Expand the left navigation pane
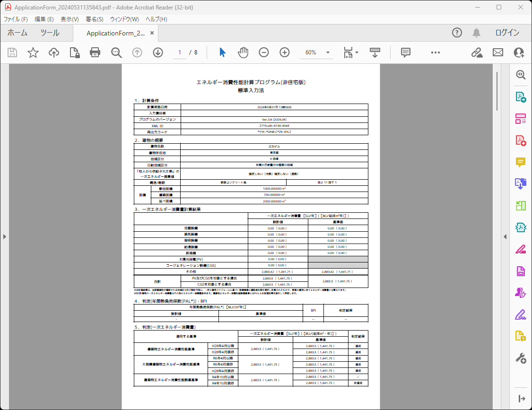Image resolution: width=532 pixels, height=410 pixels. [4, 236]
